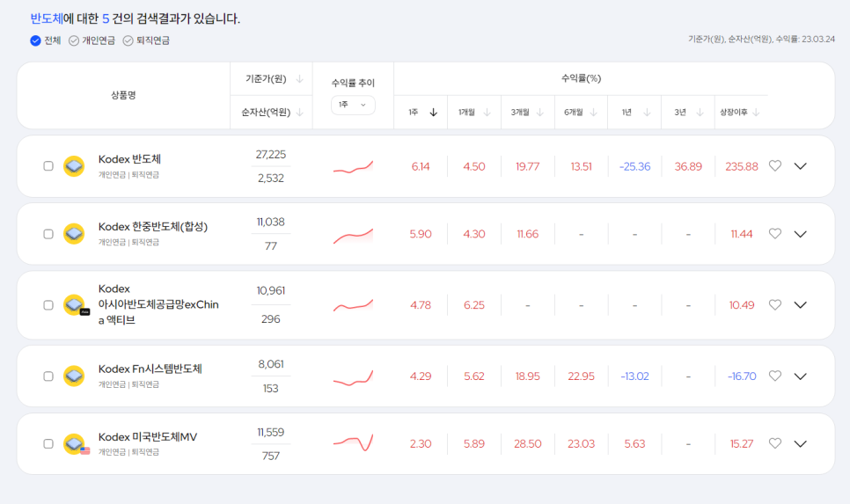Expand the Kodex 반도체 row chevron

(x=800, y=165)
